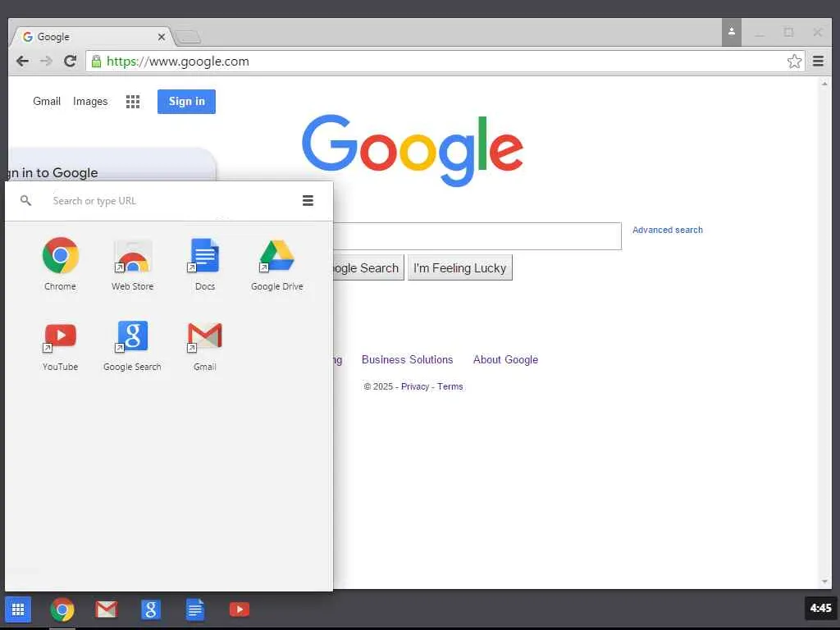Click the Google logo
Image resolution: width=840 pixels, height=630 pixels.
click(x=412, y=150)
